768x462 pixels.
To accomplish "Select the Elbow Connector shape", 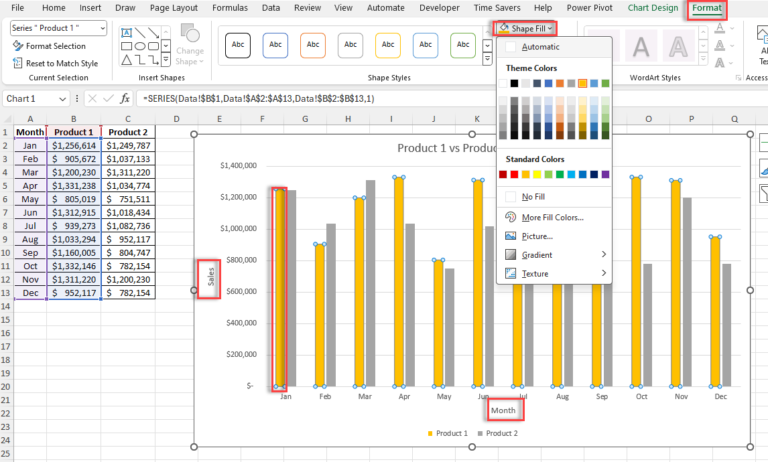I will point(140,60).
